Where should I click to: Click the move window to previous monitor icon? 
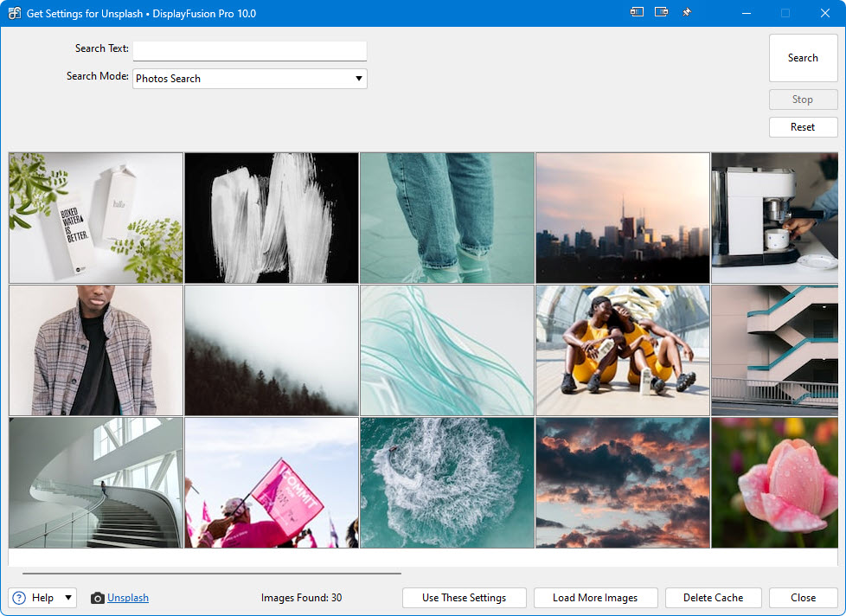[637, 13]
